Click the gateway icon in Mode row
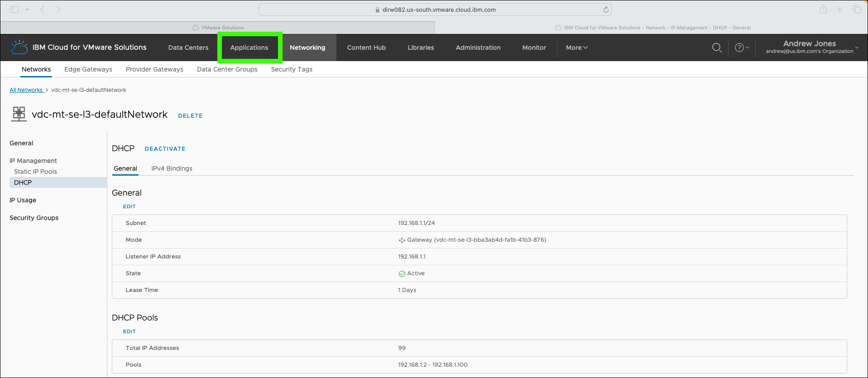The height and width of the screenshot is (378, 868). [402, 240]
